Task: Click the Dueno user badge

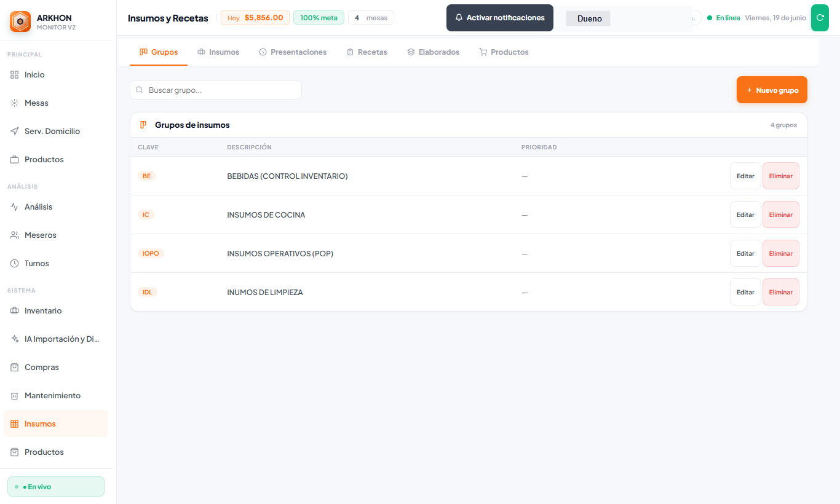Action: (588, 18)
